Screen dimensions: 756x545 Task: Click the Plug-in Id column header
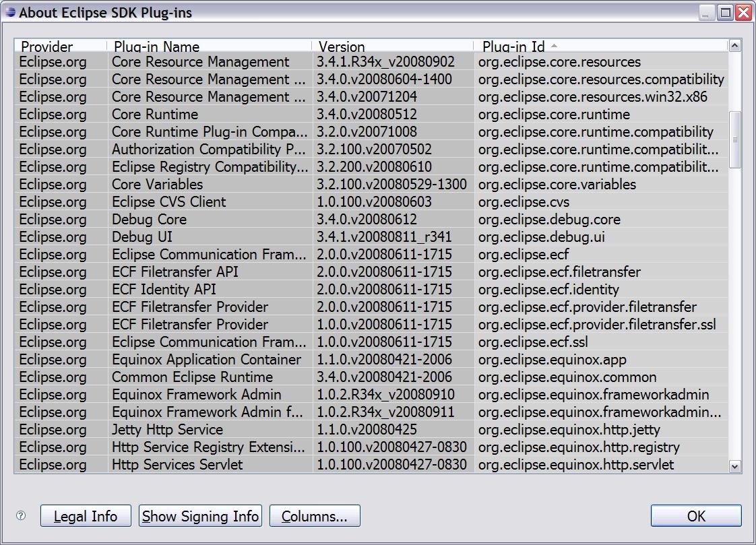pyautogui.click(x=601, y=46)
